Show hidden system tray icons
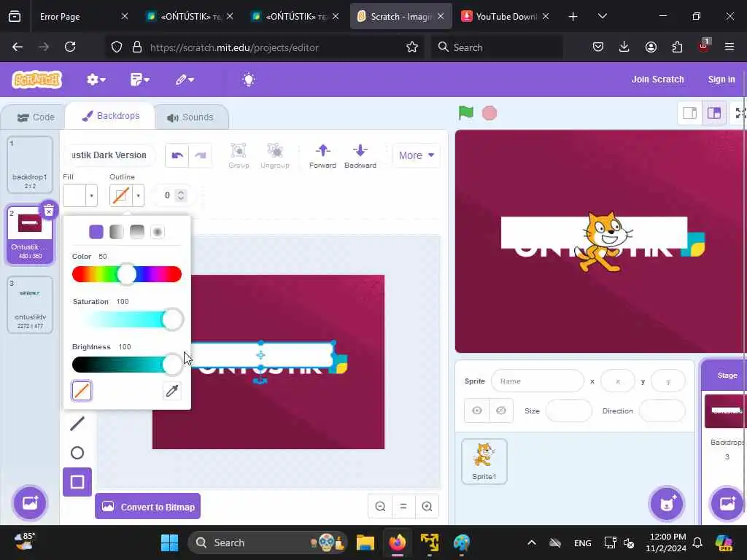Screen dimensions: 747x560 (x=532, y=542)
